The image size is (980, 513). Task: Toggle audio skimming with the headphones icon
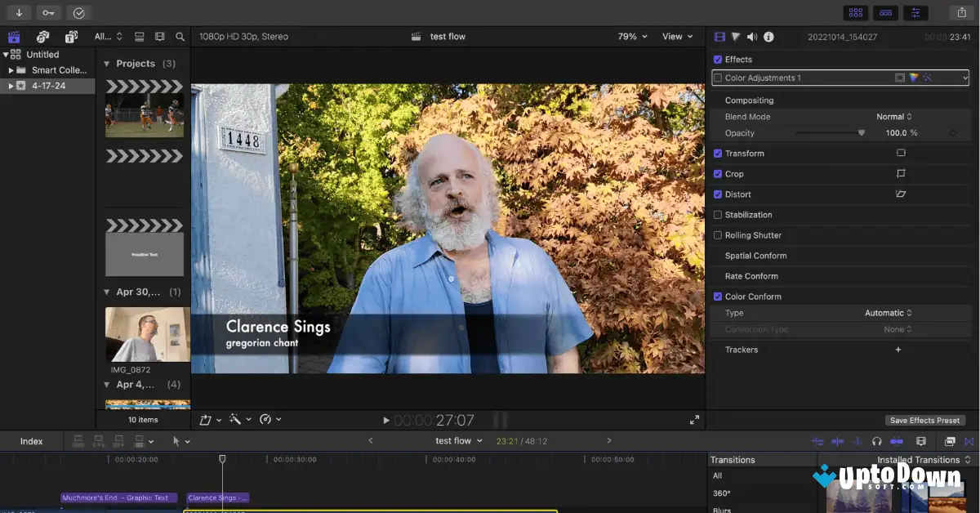(875, 440)
